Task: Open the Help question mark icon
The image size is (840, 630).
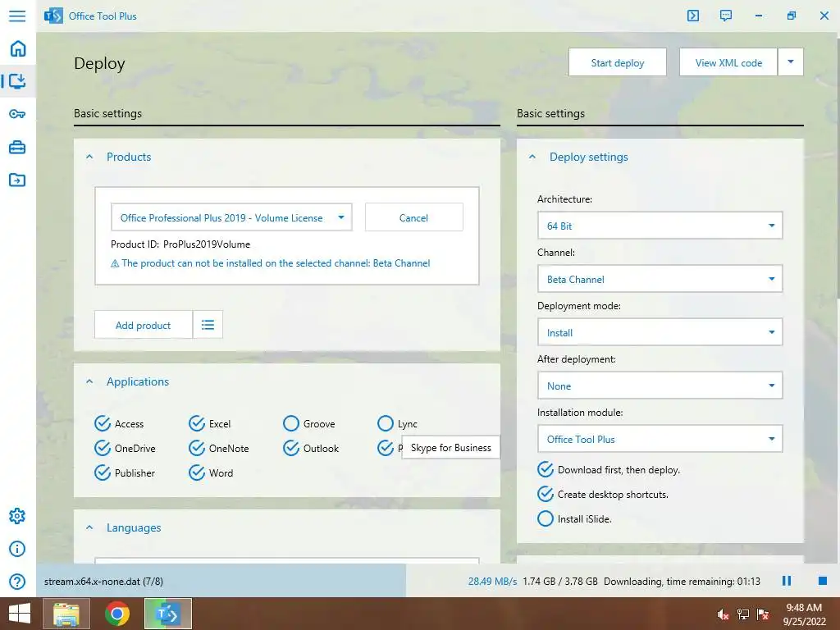Action: [17, 582]
